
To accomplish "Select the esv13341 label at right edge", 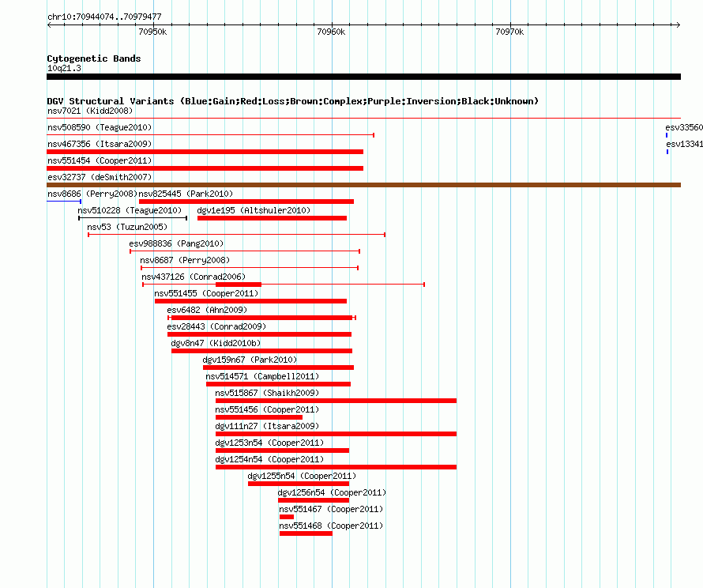I will click(685, 144).
